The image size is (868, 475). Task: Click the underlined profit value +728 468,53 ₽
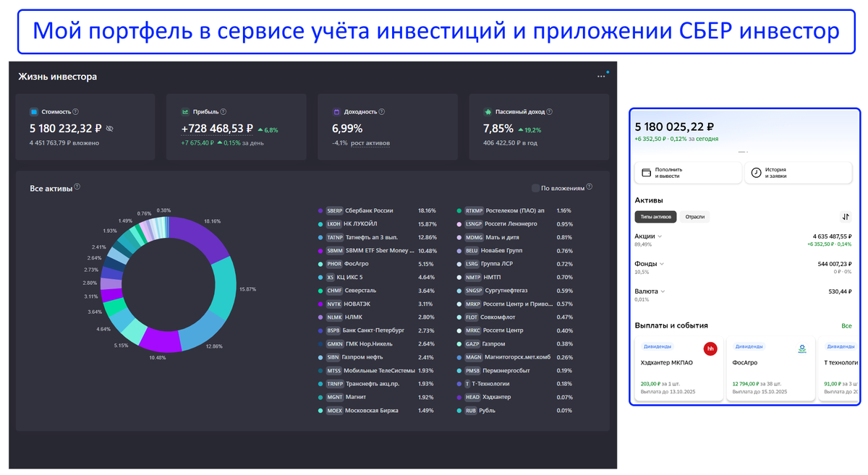click(217, 129)
